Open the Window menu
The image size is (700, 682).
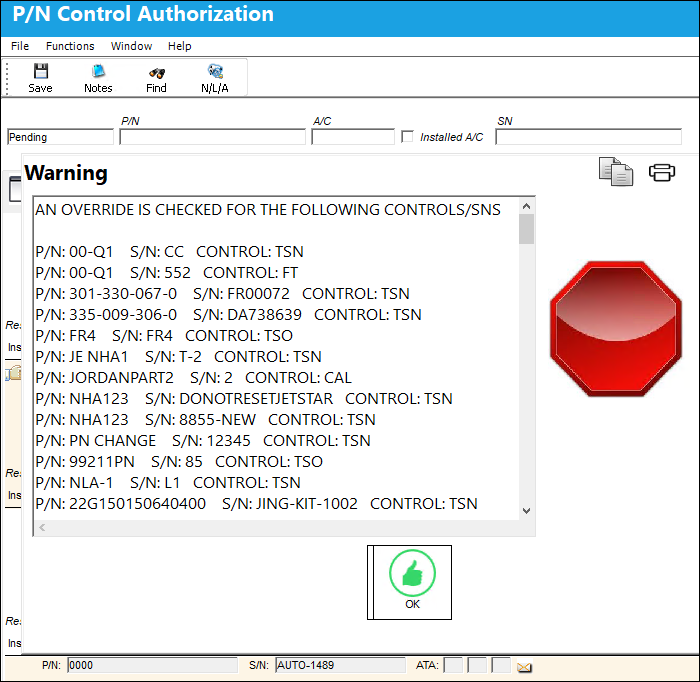point(131,46)
